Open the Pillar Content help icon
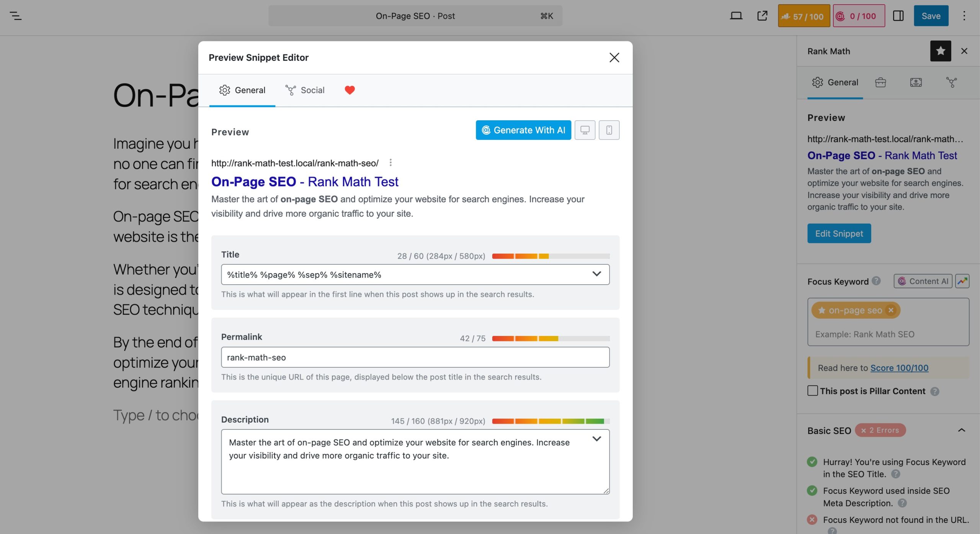The image size is (980, 534). click(934, 391)
